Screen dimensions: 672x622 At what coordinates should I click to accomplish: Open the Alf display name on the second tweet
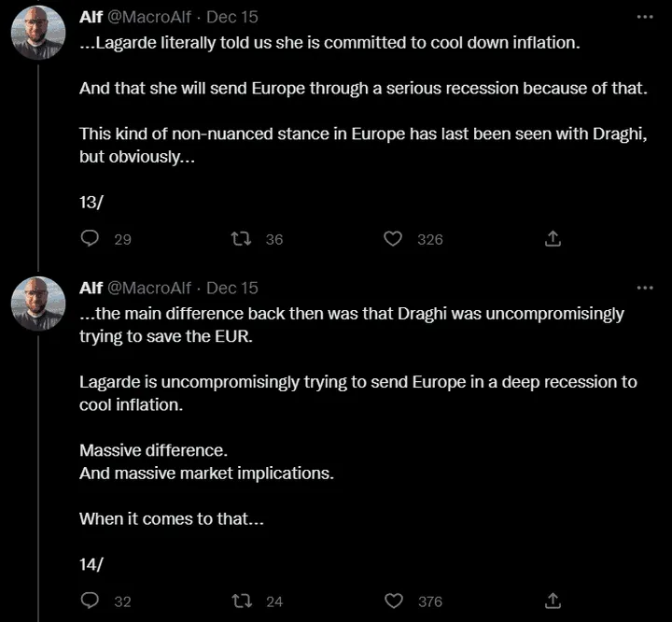(x=91, y=288)
